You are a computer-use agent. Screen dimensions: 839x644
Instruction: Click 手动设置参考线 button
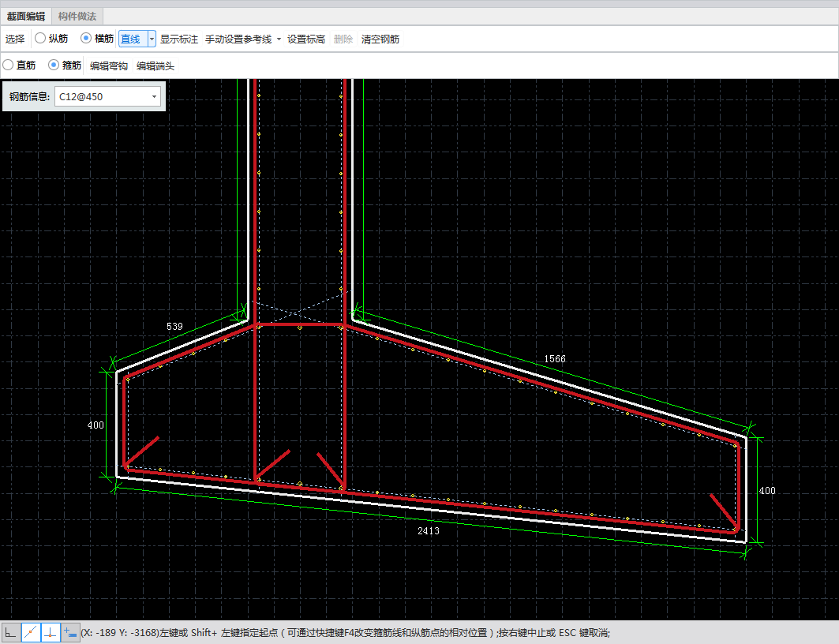[238, 39]
